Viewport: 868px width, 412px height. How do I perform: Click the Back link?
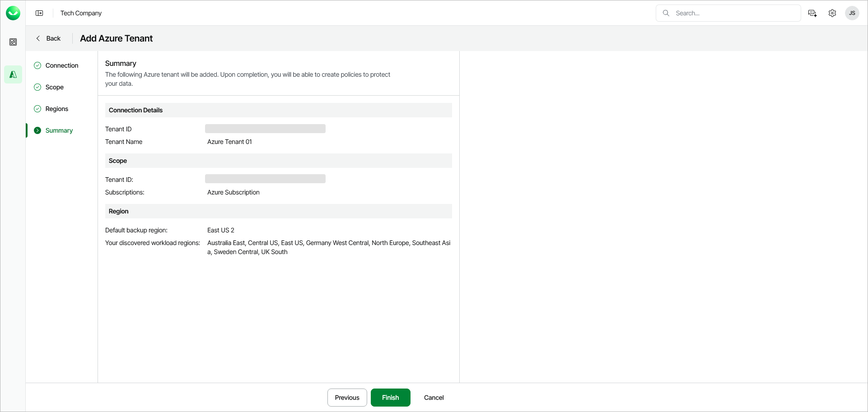(x=53, y=38)
